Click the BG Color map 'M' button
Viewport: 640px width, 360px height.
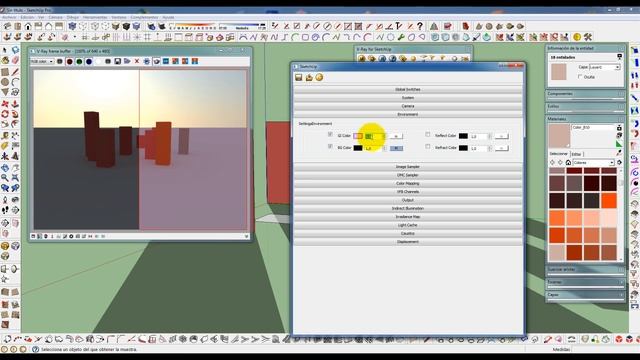point(396,148)
